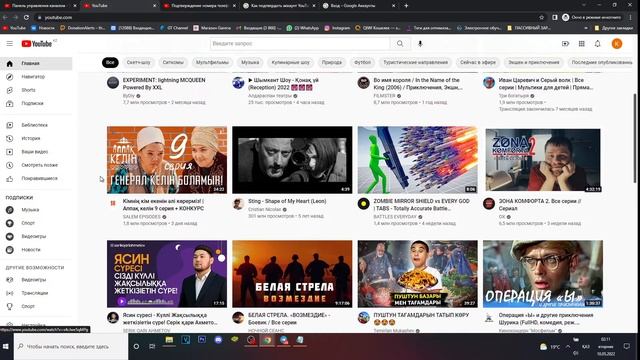This screenshot has width=640, height=360.
Task: Click the search magnifier button
Action: click(x=400, y=44)
